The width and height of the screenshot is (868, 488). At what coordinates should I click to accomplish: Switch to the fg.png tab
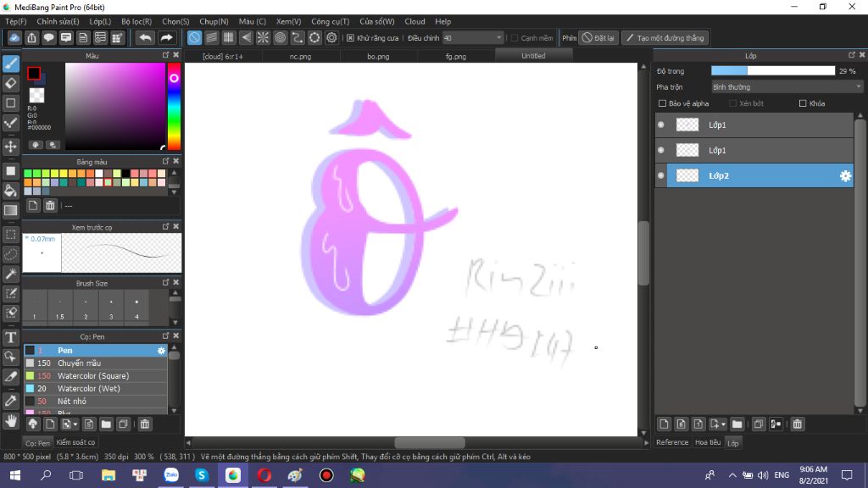(456, 56)
